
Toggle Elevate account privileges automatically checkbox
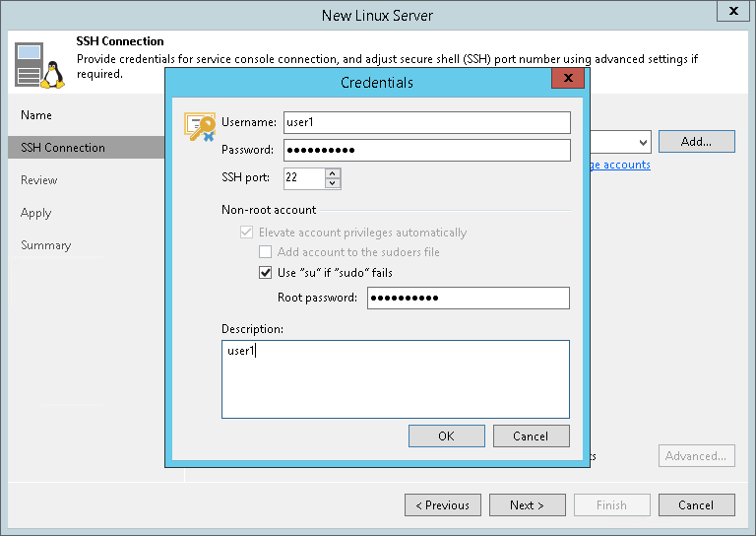tap(246, 233)
